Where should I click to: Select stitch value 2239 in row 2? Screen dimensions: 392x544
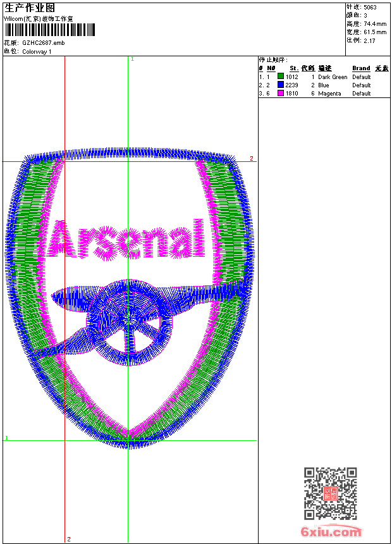click(291, 85)
